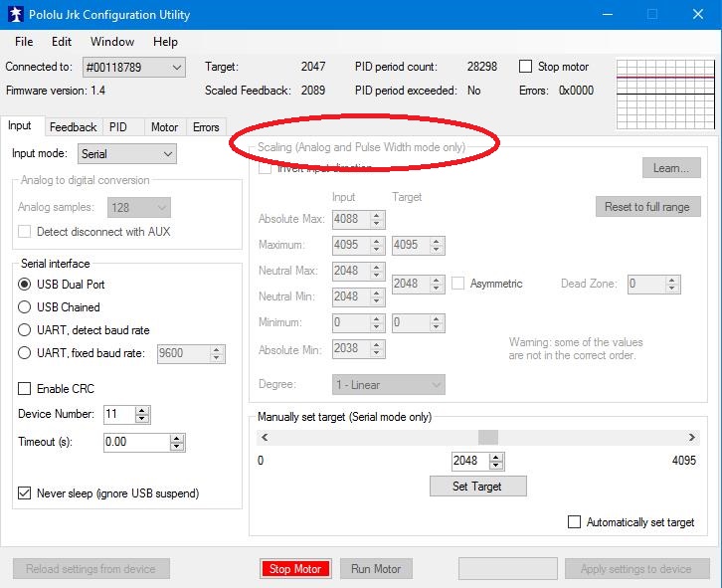Viewport: 722px width, 588px height.
Task: Open the Analog samples dropdown
Action: pos(139,208)
